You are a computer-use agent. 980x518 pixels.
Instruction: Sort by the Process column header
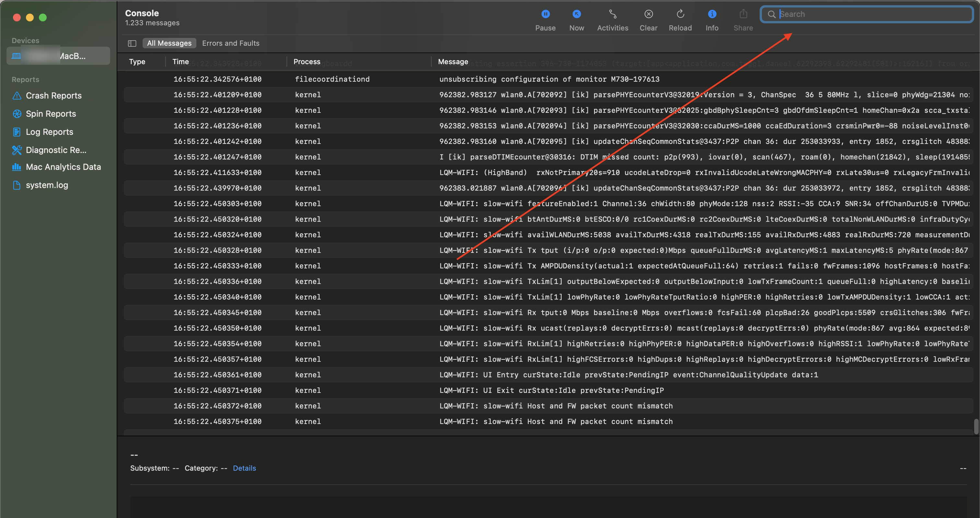pyautogui.click(x=307, y=62)
